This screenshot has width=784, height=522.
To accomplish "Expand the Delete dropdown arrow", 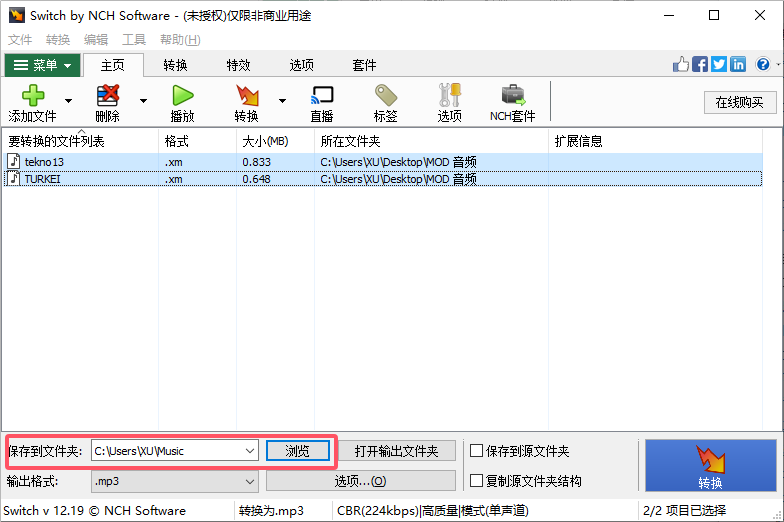I will 144,100.
